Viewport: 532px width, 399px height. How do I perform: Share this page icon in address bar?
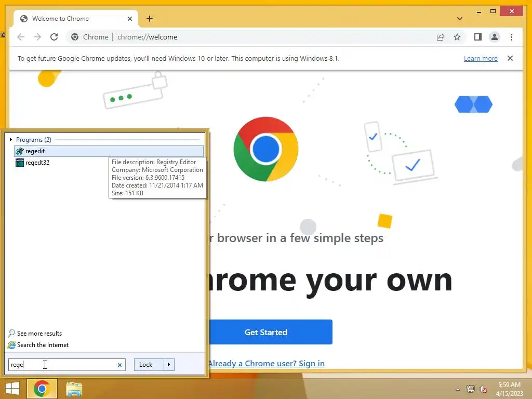(x=441, y=37)
